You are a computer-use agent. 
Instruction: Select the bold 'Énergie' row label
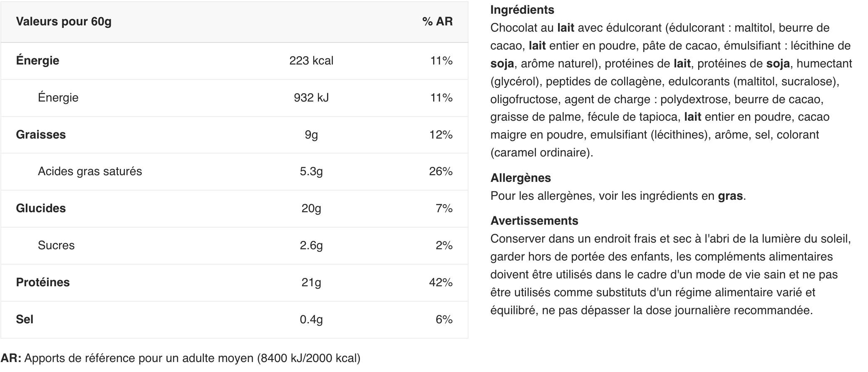(37, 61)
